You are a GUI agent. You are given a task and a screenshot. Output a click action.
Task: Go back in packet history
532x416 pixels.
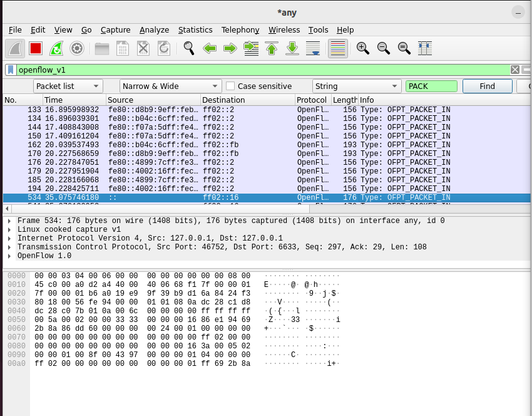[210, 49]
